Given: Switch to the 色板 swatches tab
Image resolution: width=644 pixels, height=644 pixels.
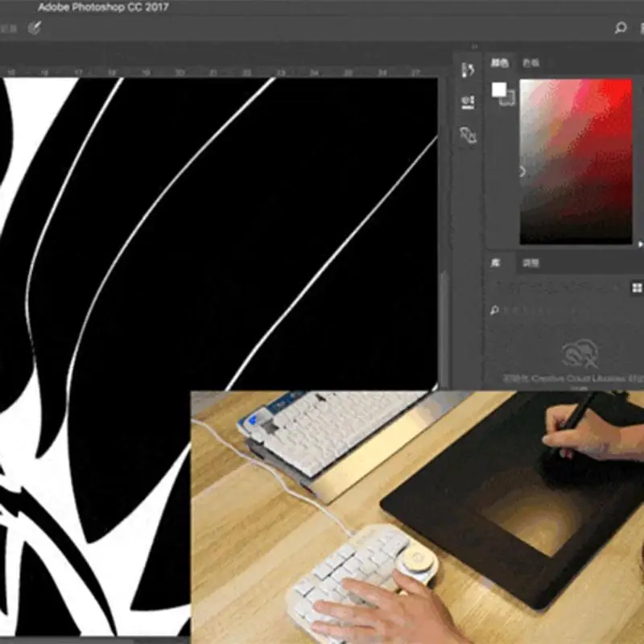Looking at the screenshot, I should 530,63.
